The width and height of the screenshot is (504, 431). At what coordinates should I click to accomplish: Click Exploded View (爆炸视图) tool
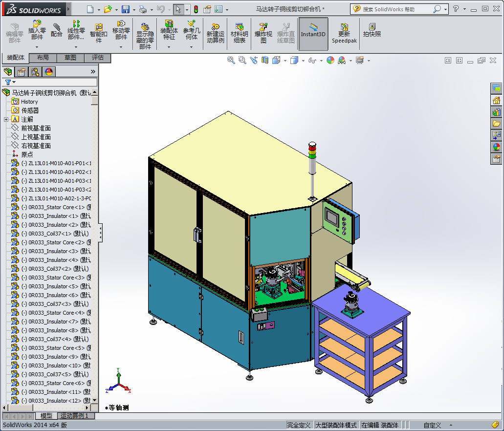coord(263,33)
